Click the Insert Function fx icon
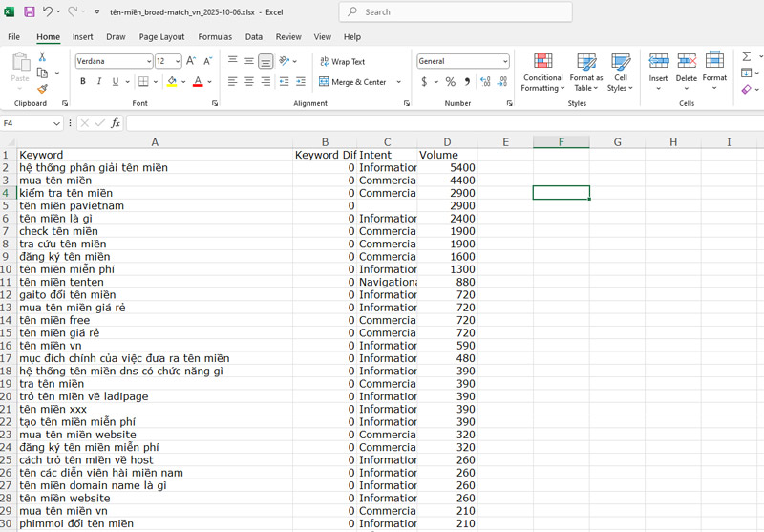Image resolution: width=764 pixels, height=532 pixels. point(116,123)
